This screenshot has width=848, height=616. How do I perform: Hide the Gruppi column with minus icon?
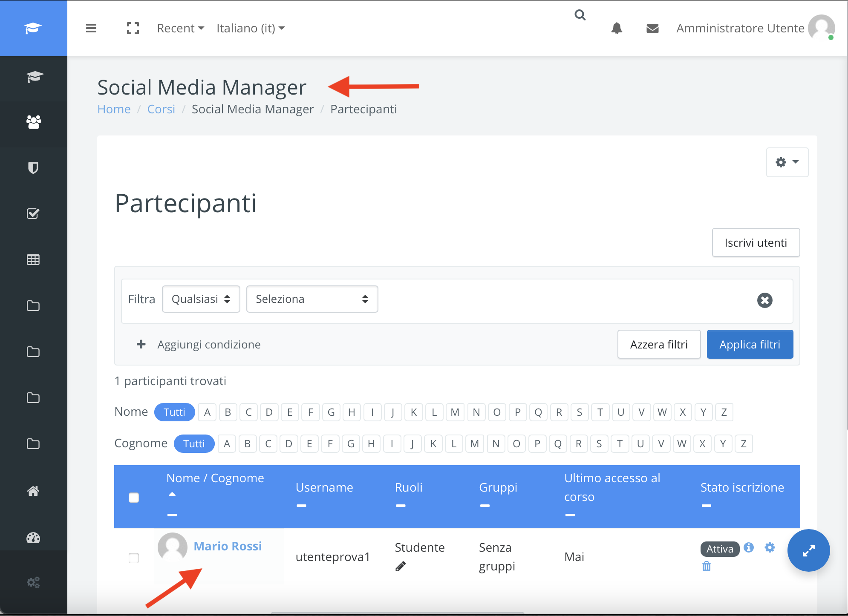[x=485, y=506]
